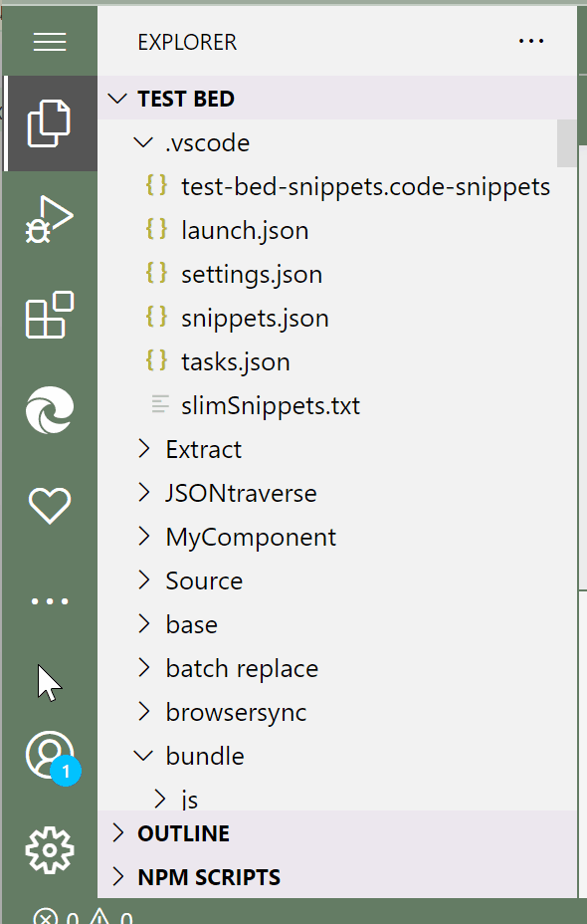587x924 pixels.
Task: Expand the JSONtraverse folder
Action: [x=143, y=493]
